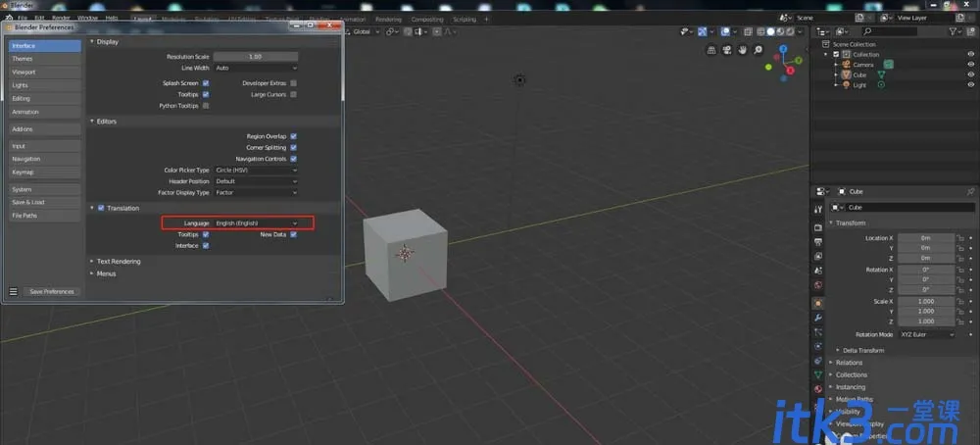Hide the Cube in outliner
Screen dimensions: 980x445
click(970, 74)
